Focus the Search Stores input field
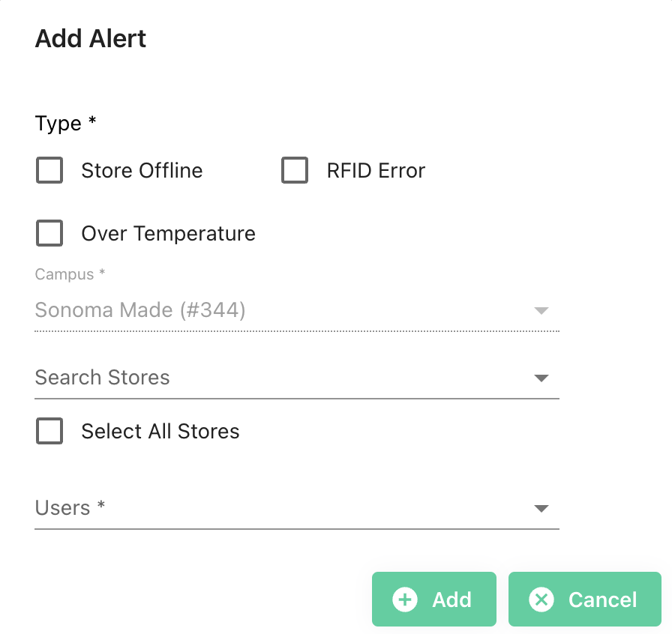The image size is (672, 634). point(283,378)
